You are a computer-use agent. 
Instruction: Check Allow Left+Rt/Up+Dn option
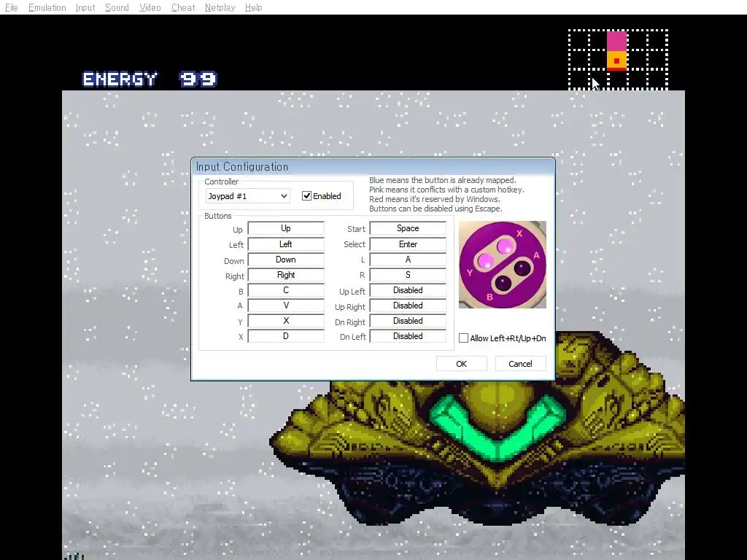pos(502,338)
